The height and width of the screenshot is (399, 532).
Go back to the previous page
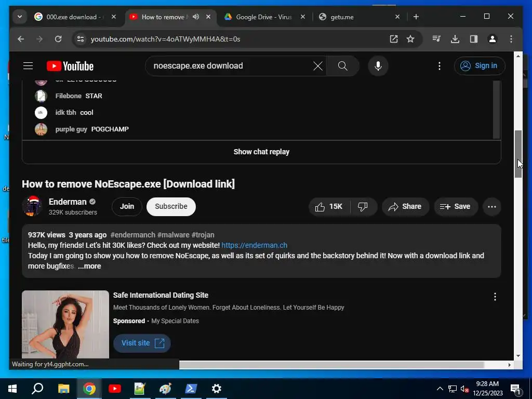(x=21, y=39)
